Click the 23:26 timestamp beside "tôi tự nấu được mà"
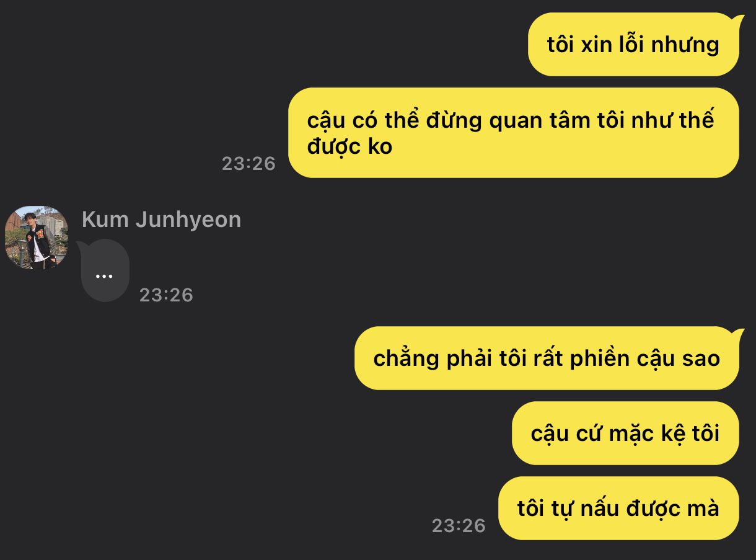Viewport: 756px width, 560px height. coord(459,526)
